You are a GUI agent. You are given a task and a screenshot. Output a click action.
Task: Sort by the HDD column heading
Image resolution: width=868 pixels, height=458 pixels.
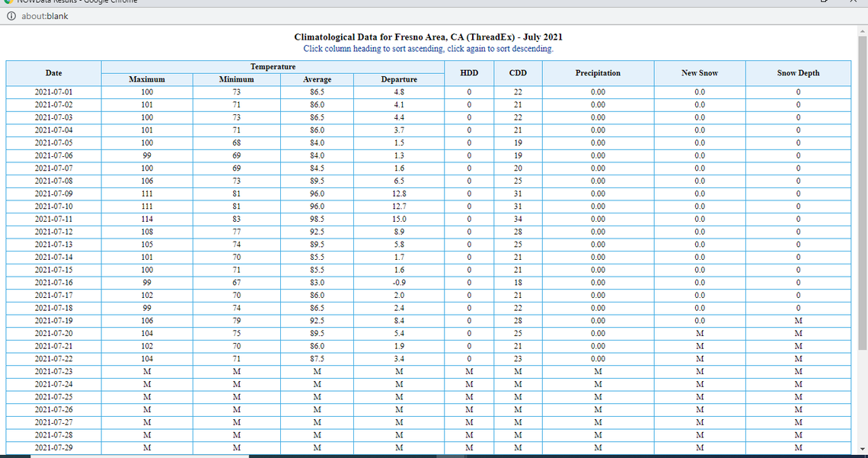[x=469, y=72]
